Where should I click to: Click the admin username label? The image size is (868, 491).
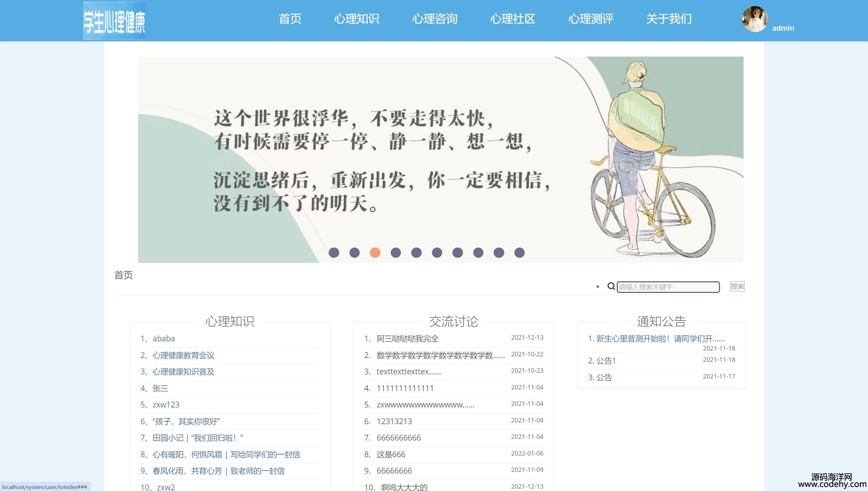pos(783,28)
